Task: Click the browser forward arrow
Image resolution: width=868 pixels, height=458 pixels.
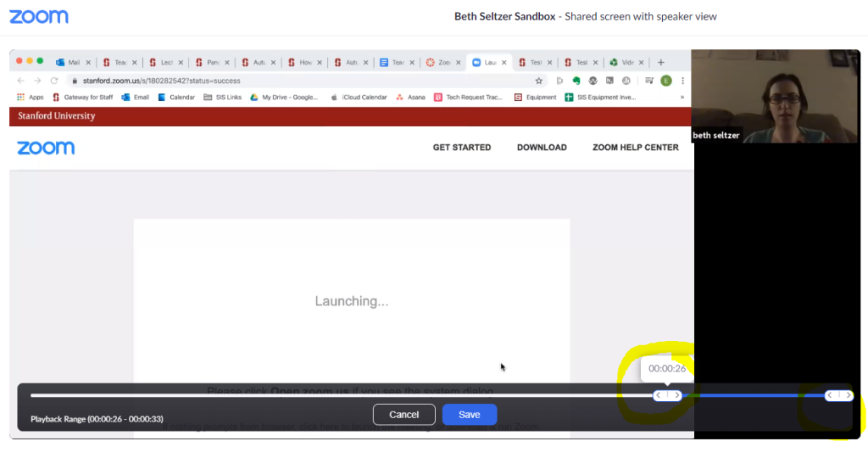Action: (37, 81)
